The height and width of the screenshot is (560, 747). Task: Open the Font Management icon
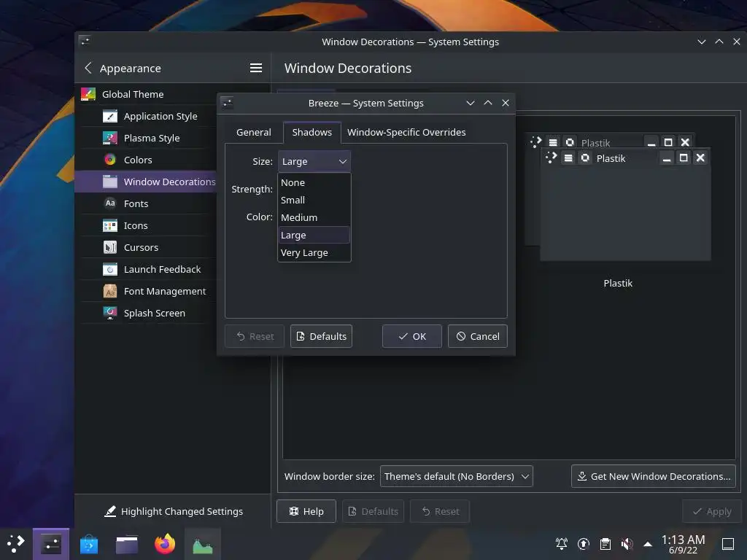[x=110, y=292]
